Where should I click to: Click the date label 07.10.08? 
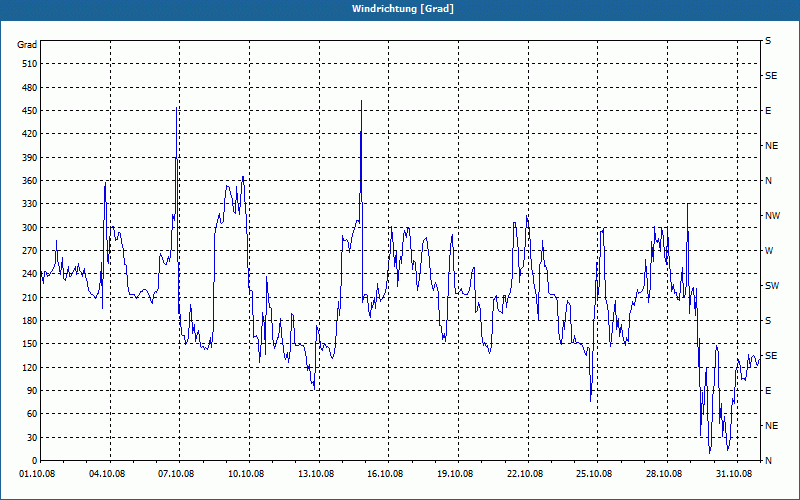coord(177,474)
